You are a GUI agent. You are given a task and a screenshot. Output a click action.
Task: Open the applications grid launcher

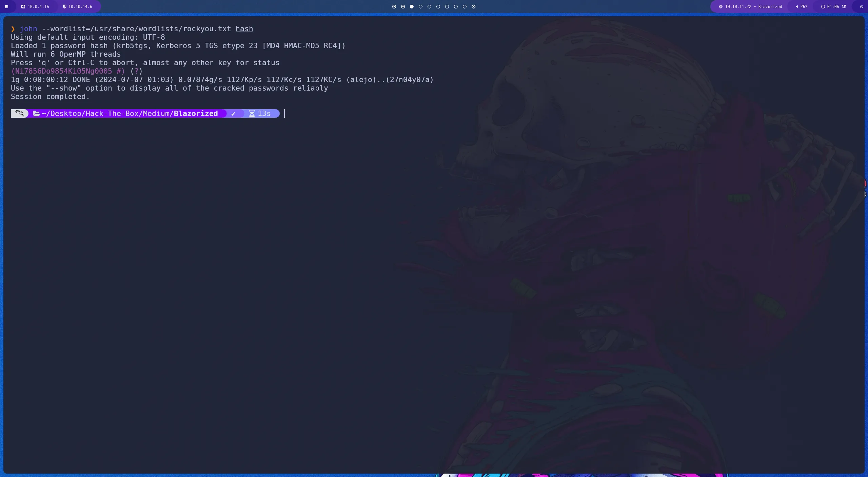(x=7, y=6)
